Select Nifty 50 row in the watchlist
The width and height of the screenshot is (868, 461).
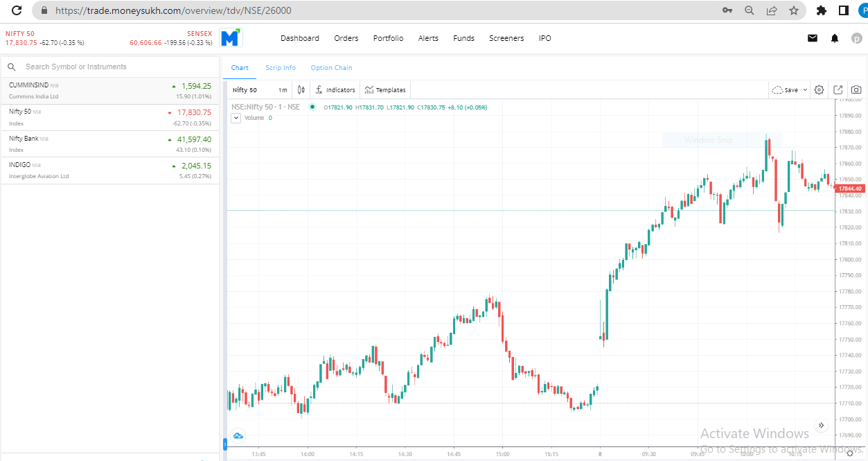pos(111,117)
